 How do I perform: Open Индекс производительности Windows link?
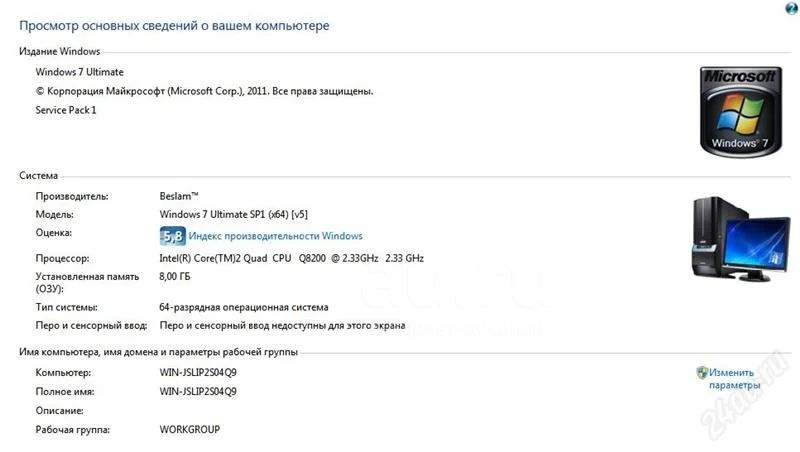tap(276, 236)
